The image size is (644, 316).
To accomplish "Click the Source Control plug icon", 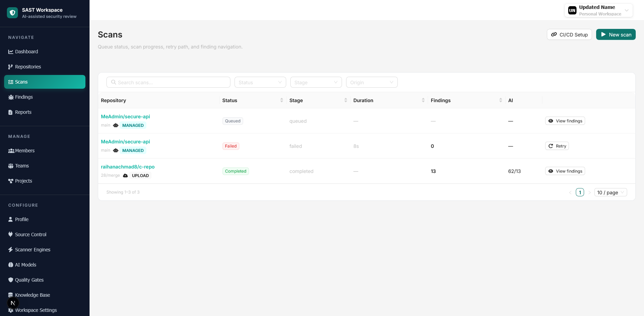I will point(11,235).
